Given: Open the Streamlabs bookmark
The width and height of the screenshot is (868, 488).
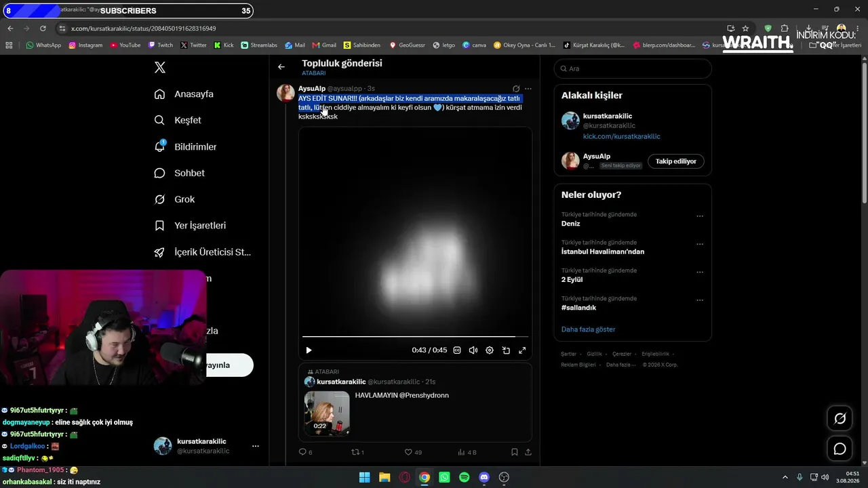Looking at the screenshot, I should coord(259,45).
